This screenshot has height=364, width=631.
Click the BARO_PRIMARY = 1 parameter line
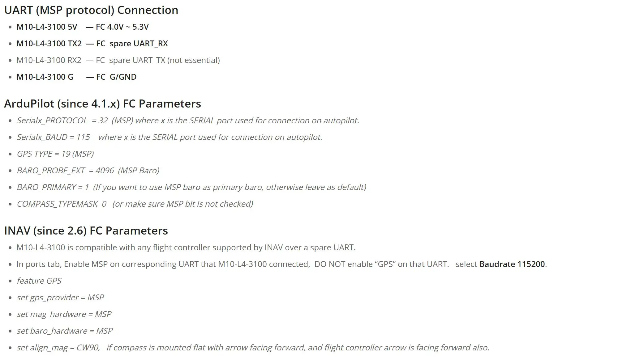191,187
